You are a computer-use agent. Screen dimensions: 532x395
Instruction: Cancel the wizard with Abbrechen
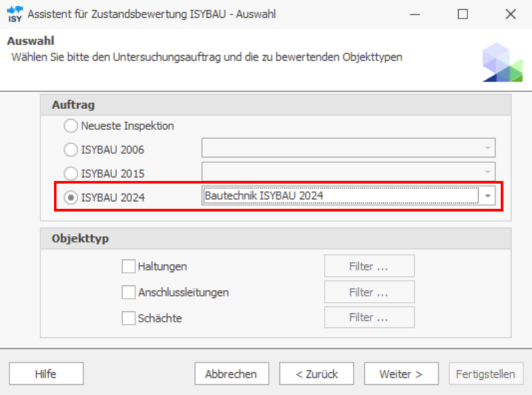[231, 374]
